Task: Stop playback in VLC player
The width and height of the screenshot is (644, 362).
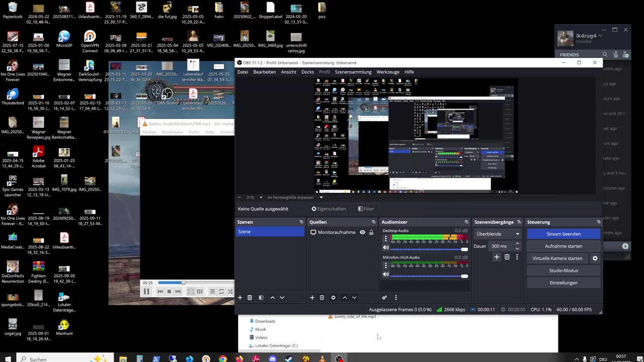Action: click(x=169, y=292)
